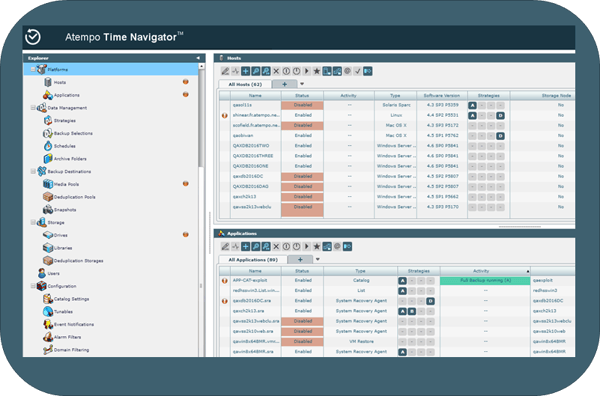This screenshot has width=600, height=396.
Task: Toggle strategy B box in qaxch2k13.sra row
Action: point(412,311)
